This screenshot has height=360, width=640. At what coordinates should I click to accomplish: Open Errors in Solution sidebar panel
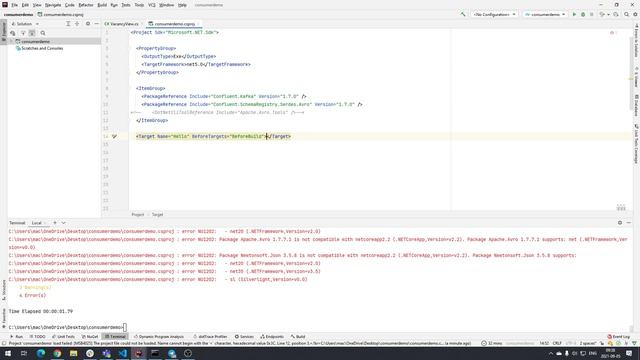coord(636,41)
